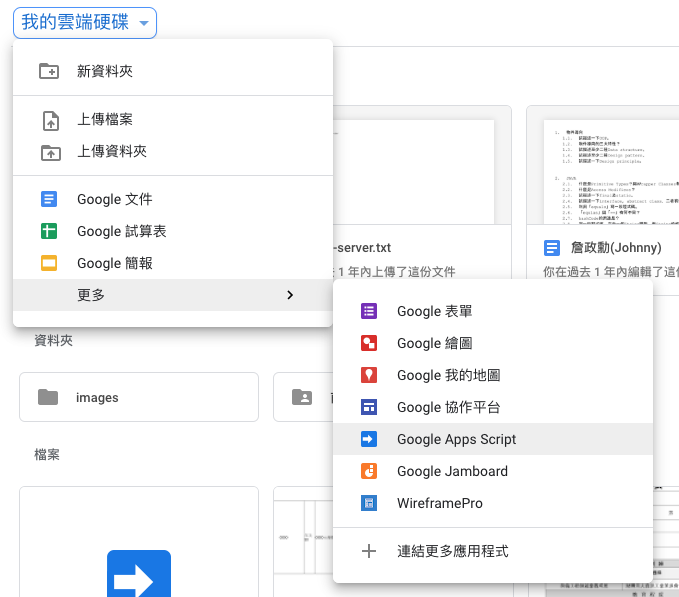Choose Google 我的地圖 in the submenu

493,375
